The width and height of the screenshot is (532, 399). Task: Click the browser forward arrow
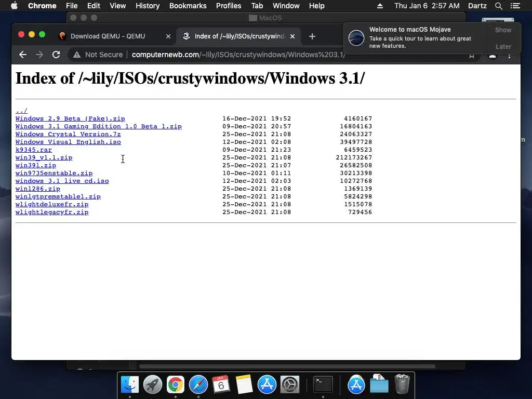tap(39, 55)
